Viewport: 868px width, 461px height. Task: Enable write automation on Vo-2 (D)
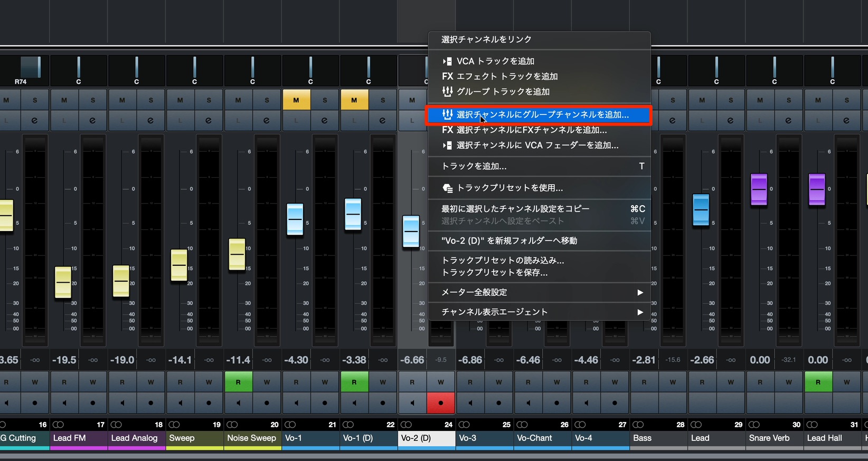(x=441, y=382)
